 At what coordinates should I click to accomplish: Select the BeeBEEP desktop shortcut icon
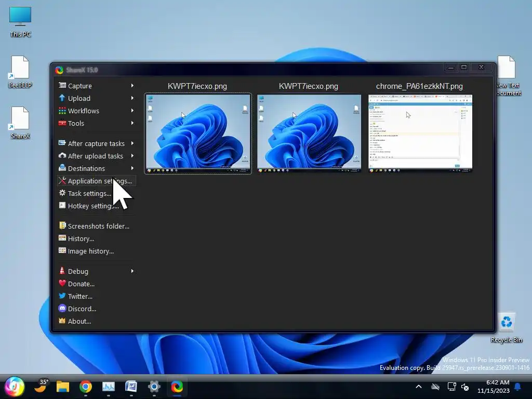click(x=20, y=72)
